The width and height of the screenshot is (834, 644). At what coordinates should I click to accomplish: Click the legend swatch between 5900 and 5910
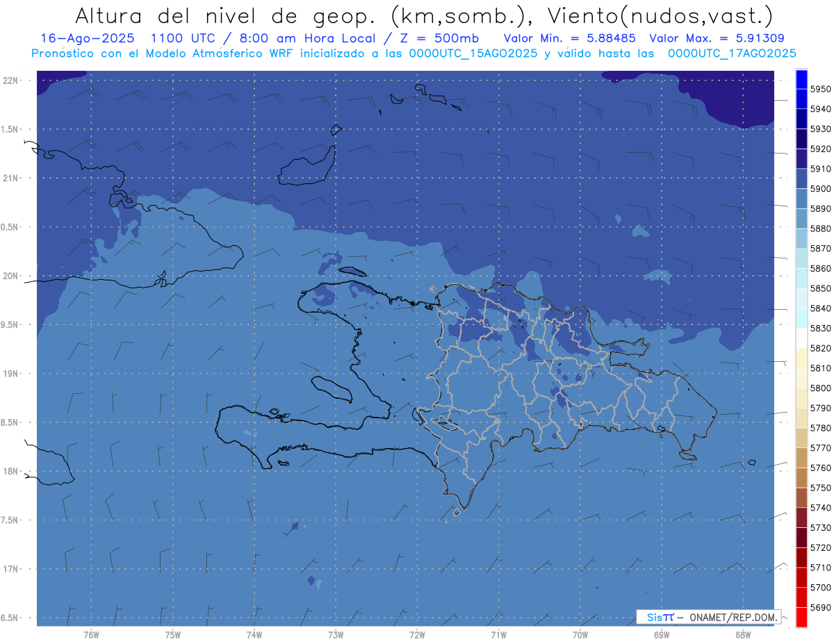click(801, 179)
